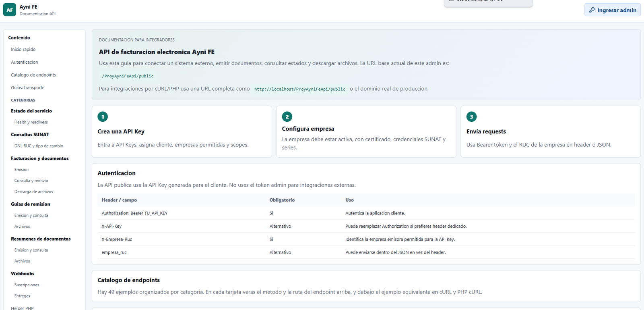Viewport: 644px width, 310px height.
Task: Click Authorization: Bearer TU_API_KEY cell
Action: pyautogui.click(x=134, y=213)
